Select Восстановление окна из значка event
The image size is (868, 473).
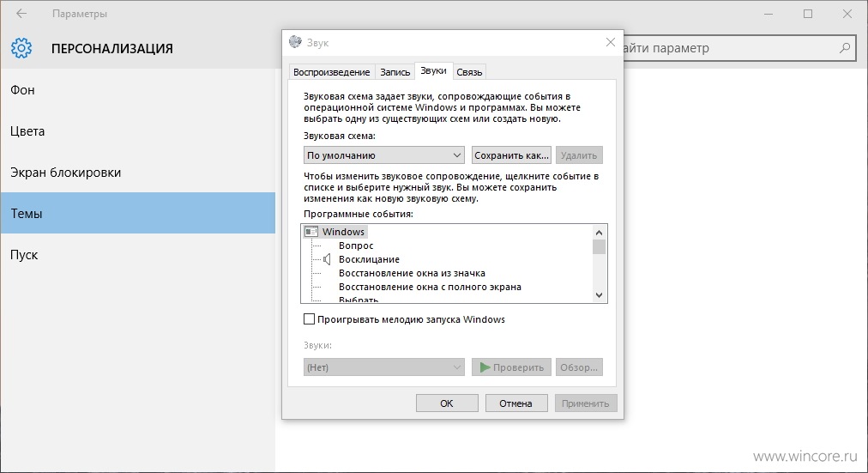pos(412,273)
